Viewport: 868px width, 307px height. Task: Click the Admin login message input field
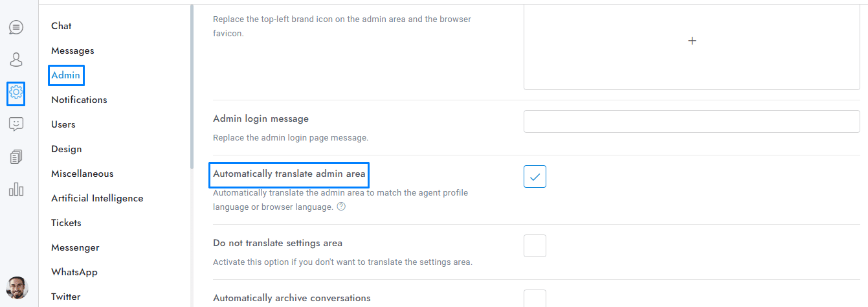click(x=691, y=121)
